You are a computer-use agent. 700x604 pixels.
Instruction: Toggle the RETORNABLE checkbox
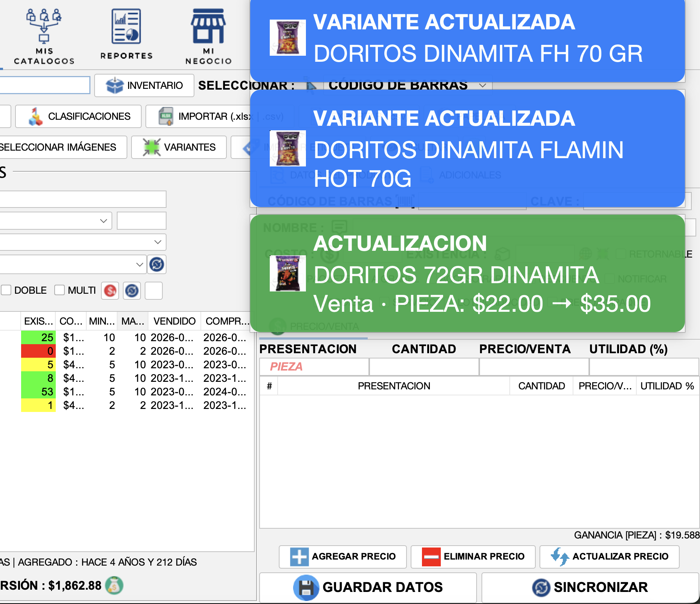point(621,254)
